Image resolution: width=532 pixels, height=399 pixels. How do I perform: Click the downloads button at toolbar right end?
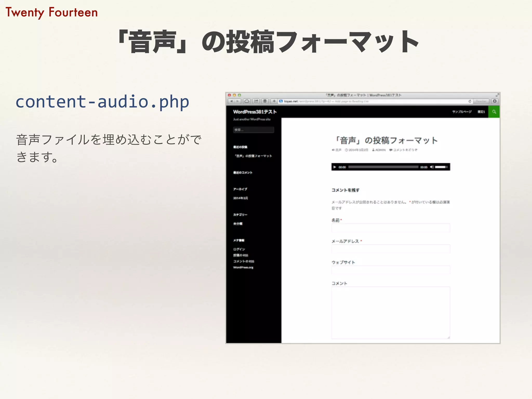click(x=495, y=101)
